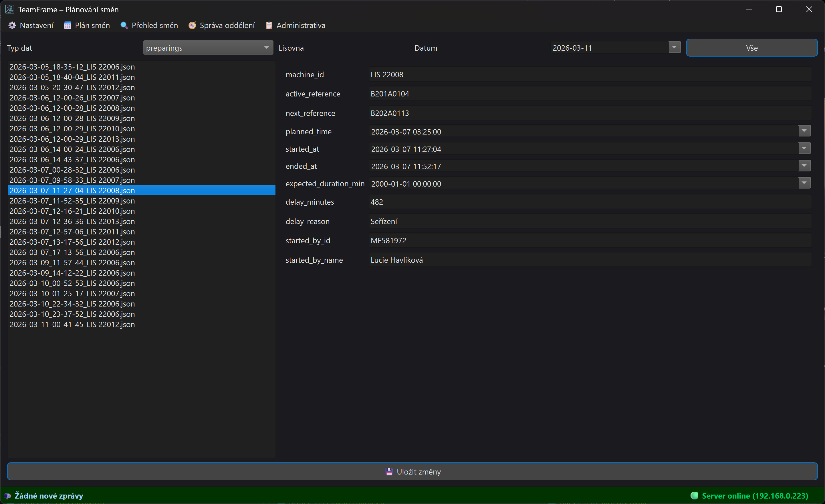Image resolution: width=825 pixels, height=504 pixels.
Task: Expand the ended_at dropdown arrow
Action: coord(804,166)
